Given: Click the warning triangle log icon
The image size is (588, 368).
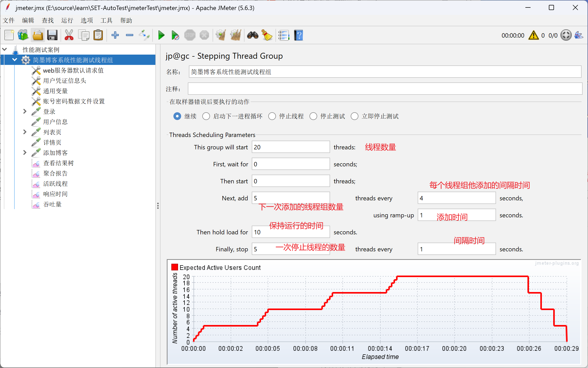Looking at the screenshot, I should 533,35.
